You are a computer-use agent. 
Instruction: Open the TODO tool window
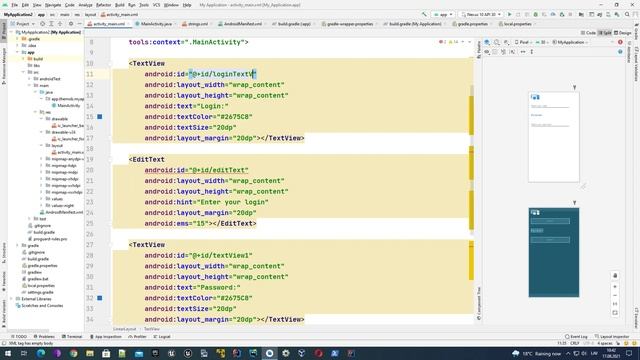19,337
